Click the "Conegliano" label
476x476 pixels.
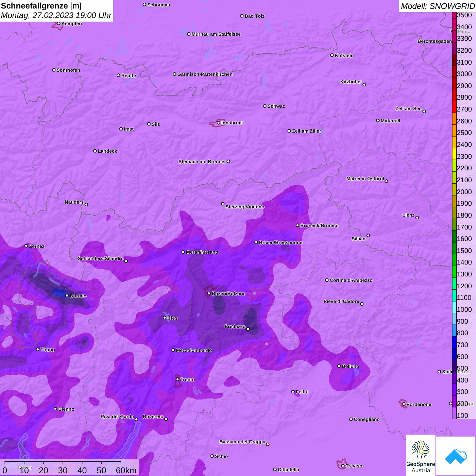367,419
